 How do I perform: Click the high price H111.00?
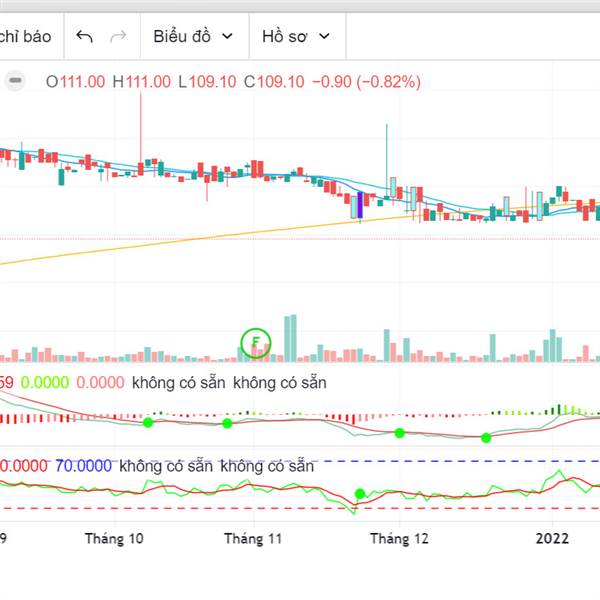point(142,82)
